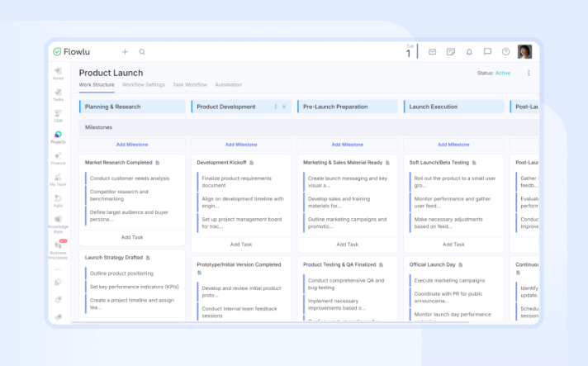Click the plus quick-create icon beside Flowlu logo
This screenshot has height=366, width=588.
point(125,51)
